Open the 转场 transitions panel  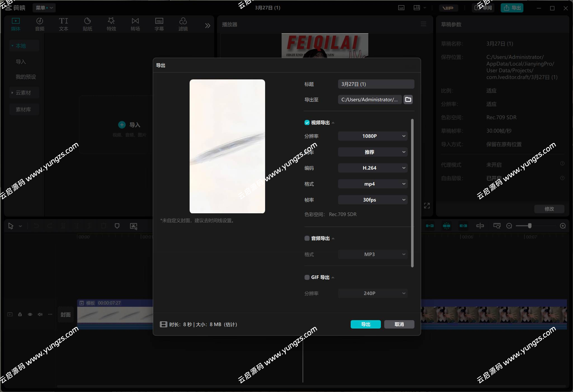coord(135,24)
